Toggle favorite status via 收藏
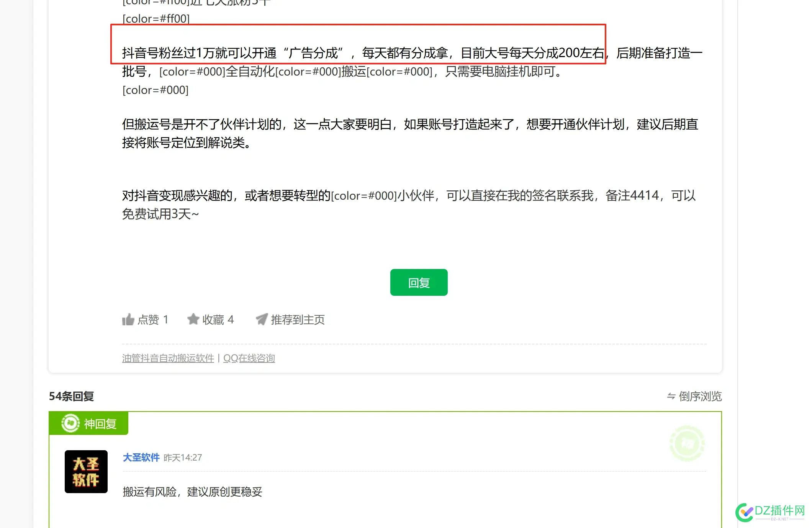Screen dimensions: 812x528 213,319
